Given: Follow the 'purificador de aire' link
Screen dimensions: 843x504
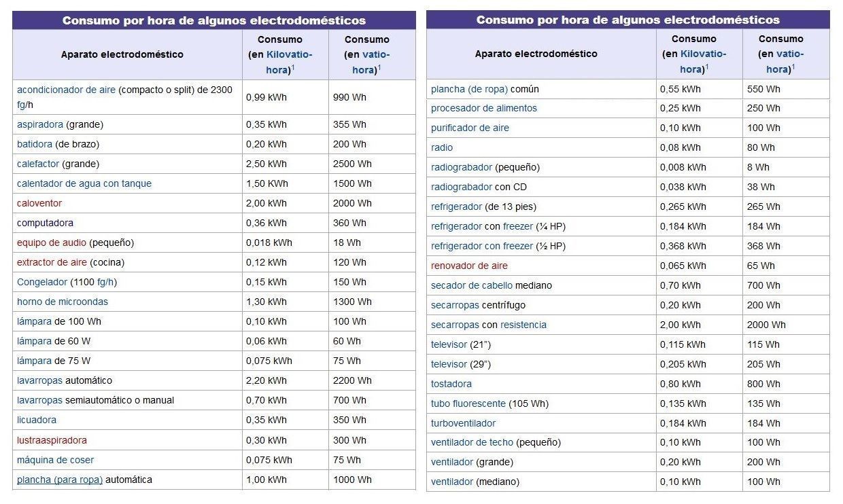Looking at the screenshot, I should 470,128.
